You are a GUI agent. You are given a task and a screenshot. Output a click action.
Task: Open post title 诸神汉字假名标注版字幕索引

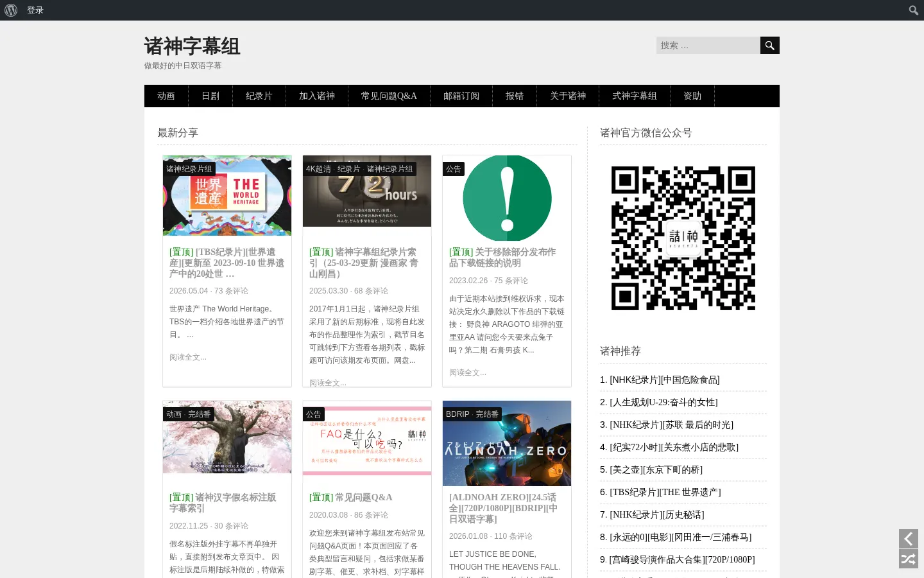[x=223, y=503]
